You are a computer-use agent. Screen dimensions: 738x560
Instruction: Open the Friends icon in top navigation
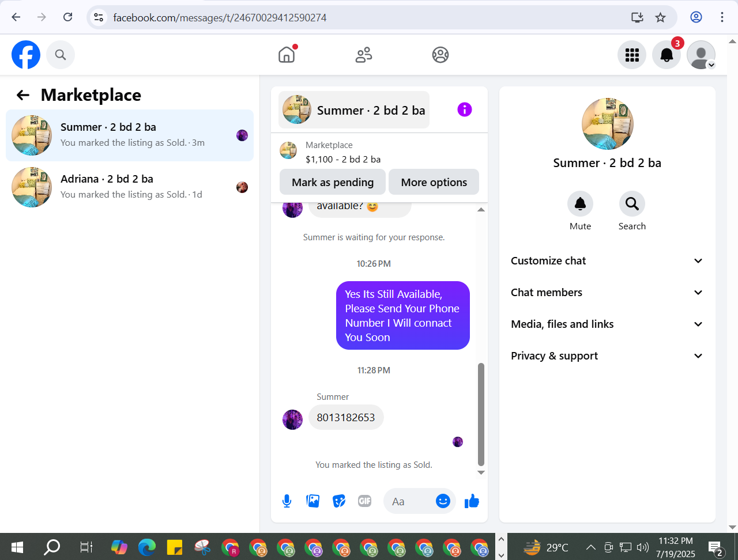364,55
